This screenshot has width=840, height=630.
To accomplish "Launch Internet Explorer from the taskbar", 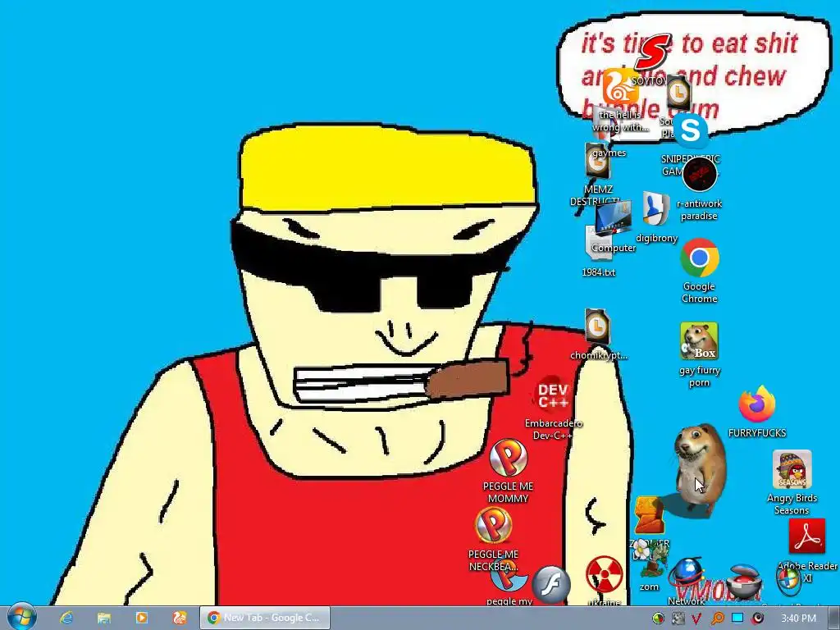I will 66,618.
